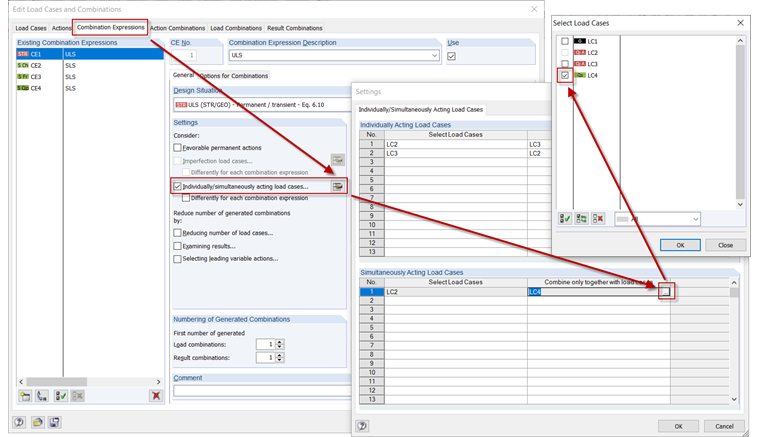The height and width of the screenshot is (437, 760).
Task: Click the browse button in LC4 cell
Action: tap(666, 292)
